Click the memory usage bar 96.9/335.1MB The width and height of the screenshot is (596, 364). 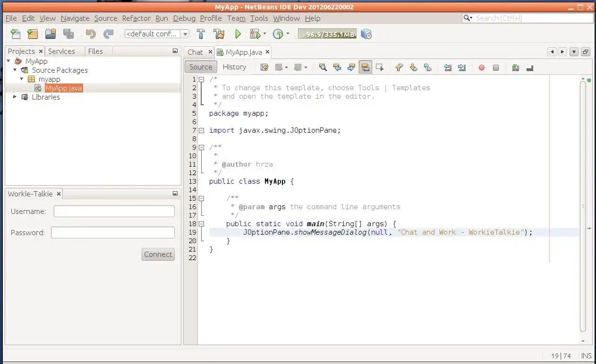pyautogui.click(x=327, y=34)
